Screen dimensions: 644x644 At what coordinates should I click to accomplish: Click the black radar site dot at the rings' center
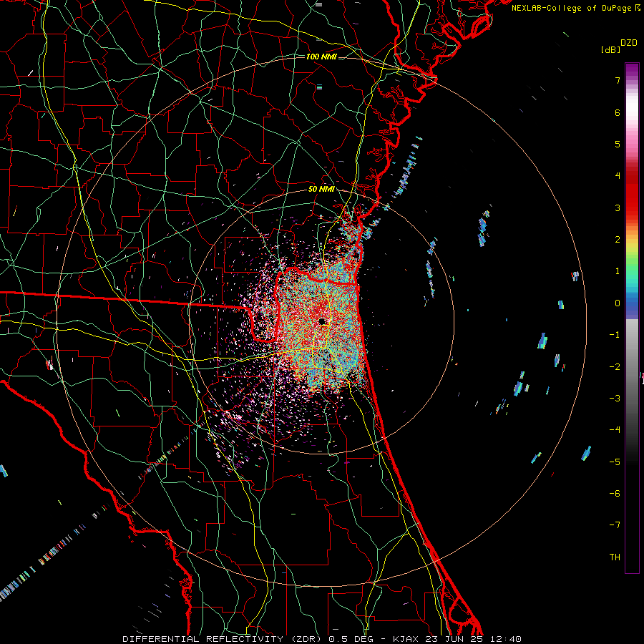pos(322,321)
